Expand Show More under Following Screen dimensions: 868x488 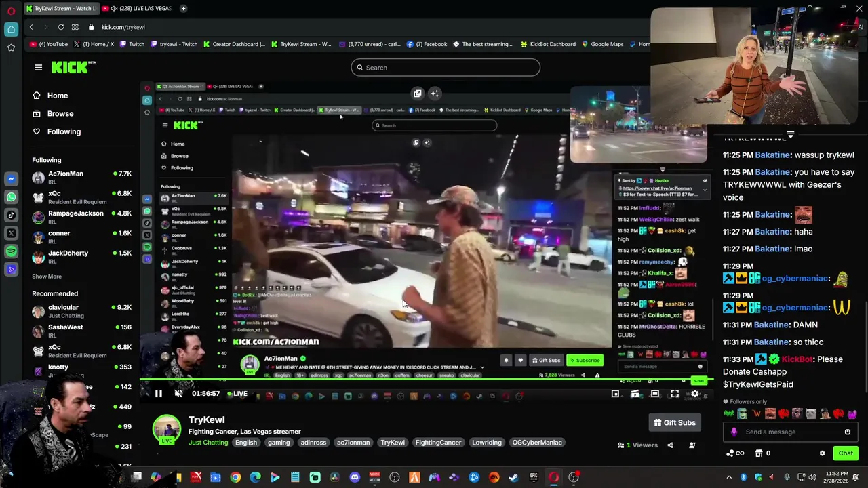(47, 277)
